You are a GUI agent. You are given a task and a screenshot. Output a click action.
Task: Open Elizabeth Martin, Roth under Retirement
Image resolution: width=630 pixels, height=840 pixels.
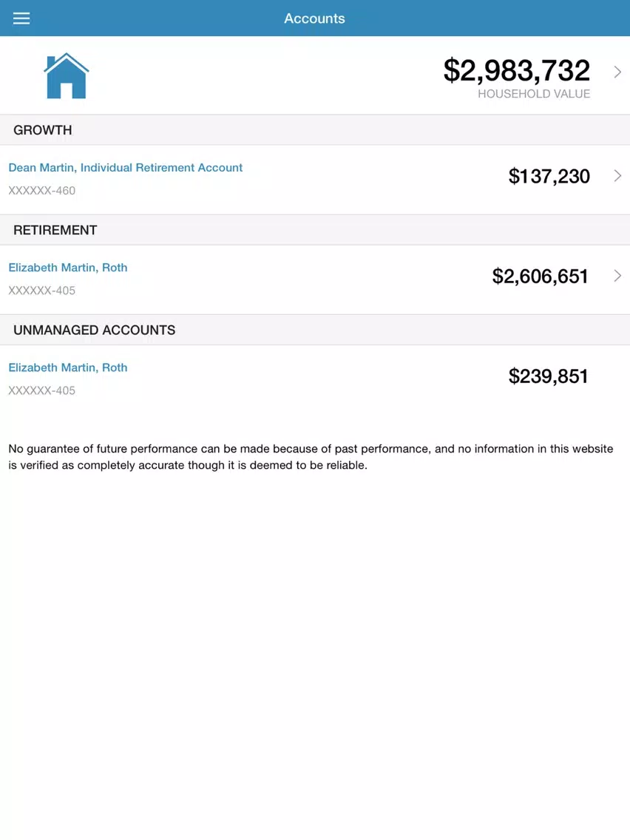pyautogui.click(x=68, y=268)
